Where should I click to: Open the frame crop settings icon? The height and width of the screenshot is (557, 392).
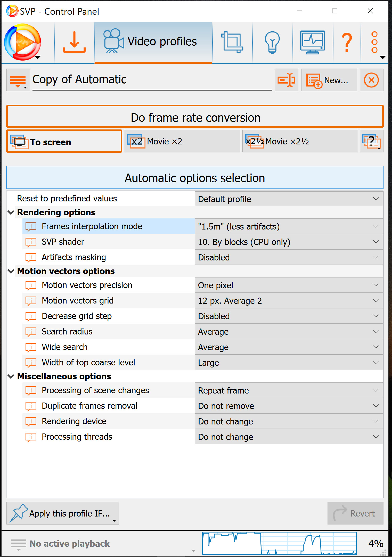click(232, 42)
